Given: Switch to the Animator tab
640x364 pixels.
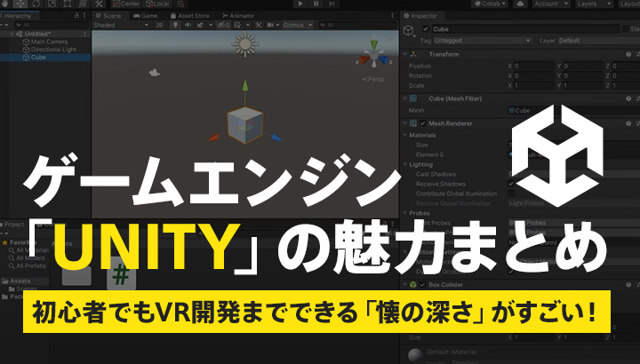Looking at the screenshot, I should click(x=238, y=16).
